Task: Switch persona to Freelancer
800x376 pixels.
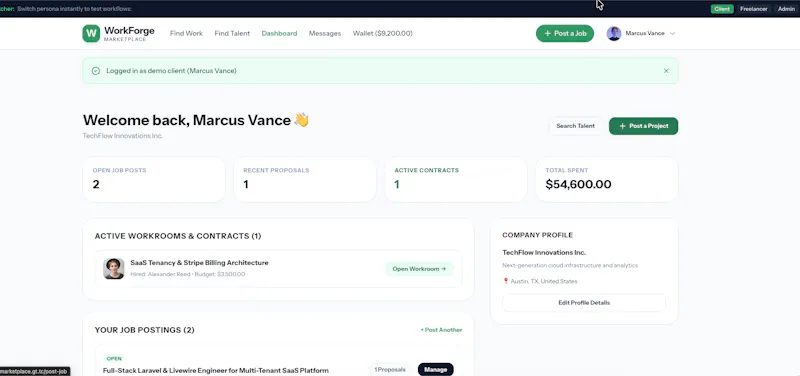Action: 754,9
